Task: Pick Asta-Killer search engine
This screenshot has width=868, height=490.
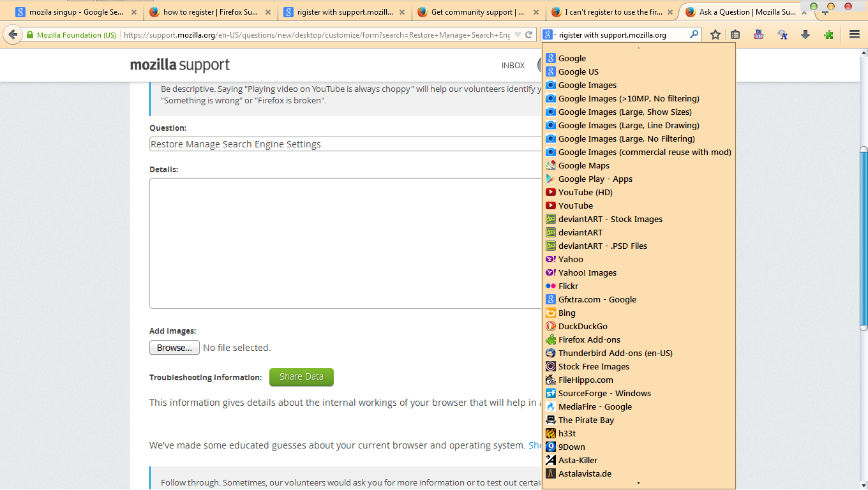Action: pyautogui.click(x=638, y=460)
